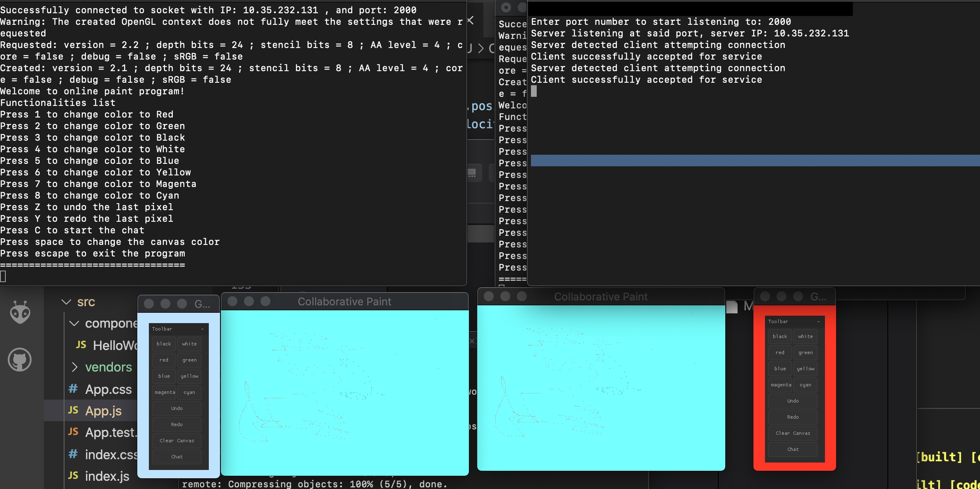Image resolution: width=980 pixels, height=489 pixels.
Task: Click the terminal input line below server log
Action: pos(535,91)
